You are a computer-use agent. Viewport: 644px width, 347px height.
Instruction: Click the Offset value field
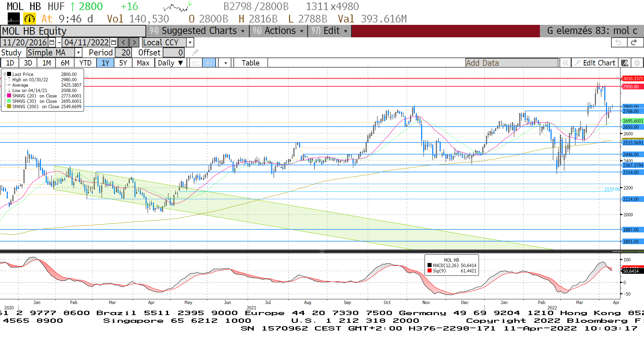[173, 52]
